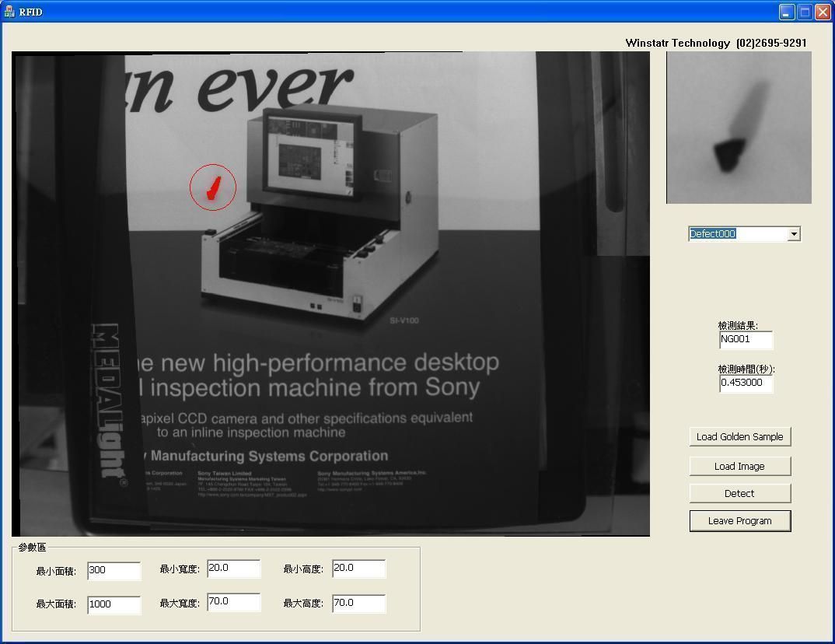The height and width of the screenshot is (644, 835).
Task: Focus the 最大面積 field showing 1000
Action: (114, 604)
